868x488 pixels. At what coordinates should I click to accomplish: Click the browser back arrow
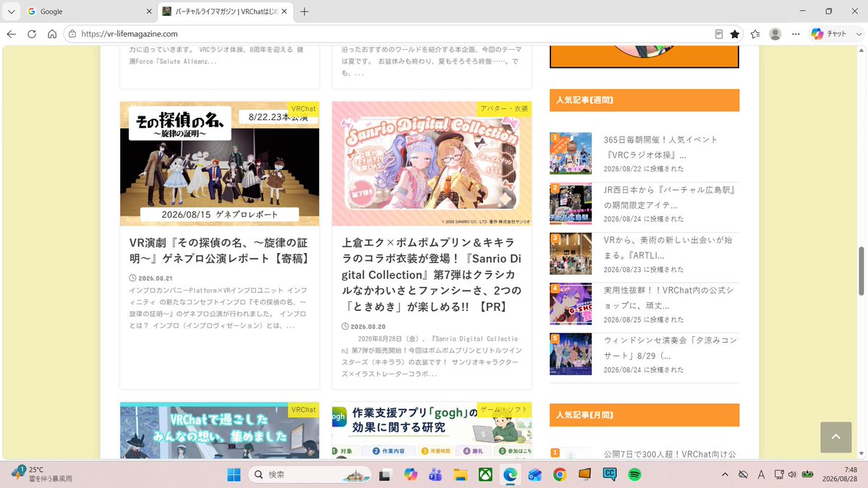(12, 34)
